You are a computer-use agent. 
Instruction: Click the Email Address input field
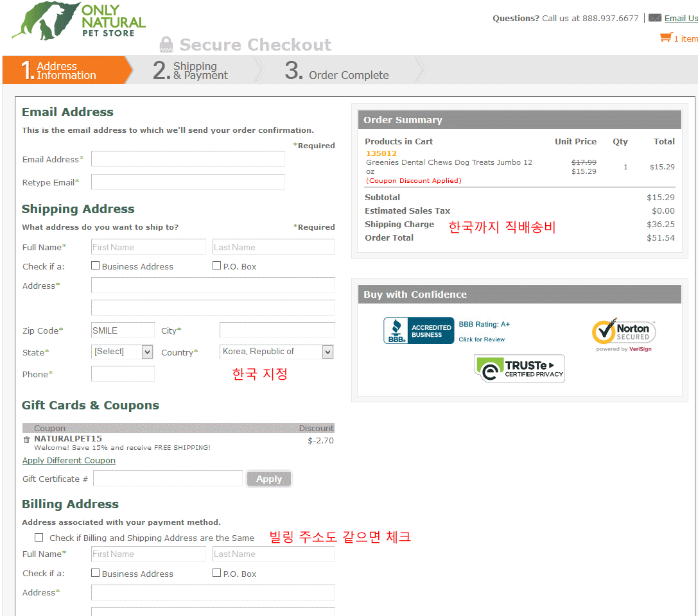click(x=188, y=159)
